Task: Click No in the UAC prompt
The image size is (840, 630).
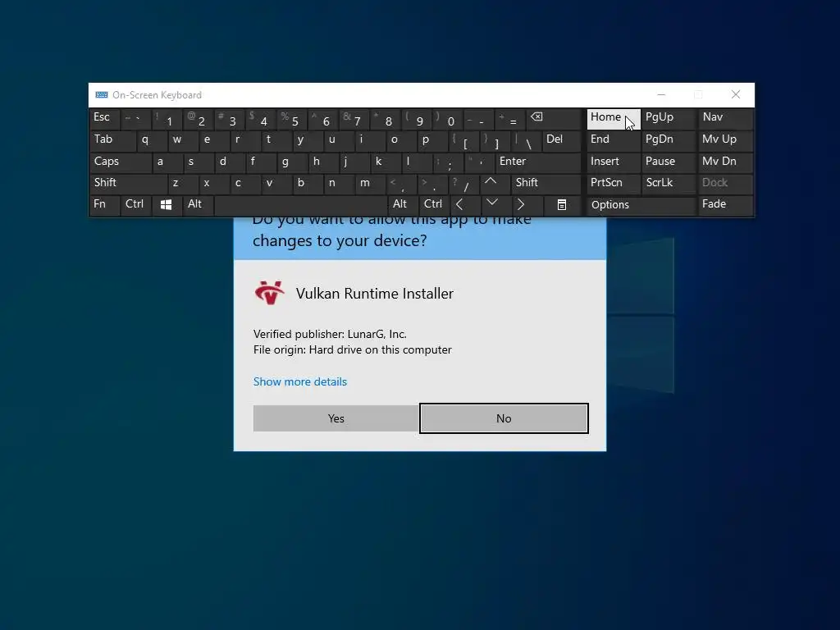Action: 504,418
